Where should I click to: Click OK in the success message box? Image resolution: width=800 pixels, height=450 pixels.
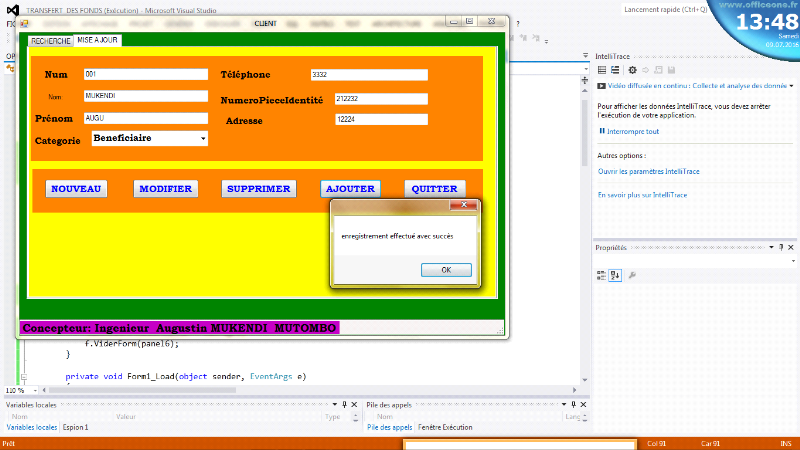click(x=446, y=270)
